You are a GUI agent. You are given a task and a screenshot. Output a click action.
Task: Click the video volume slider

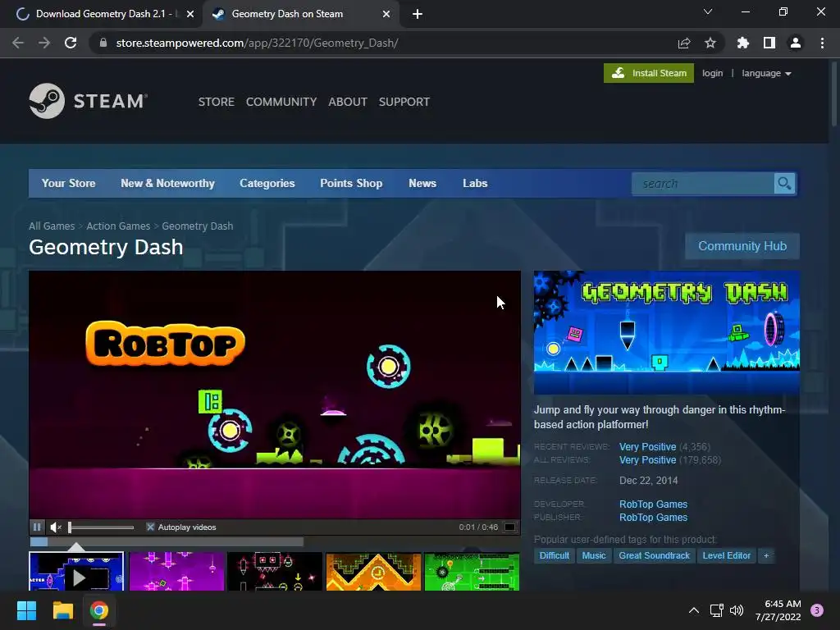[x=101, y=527]
